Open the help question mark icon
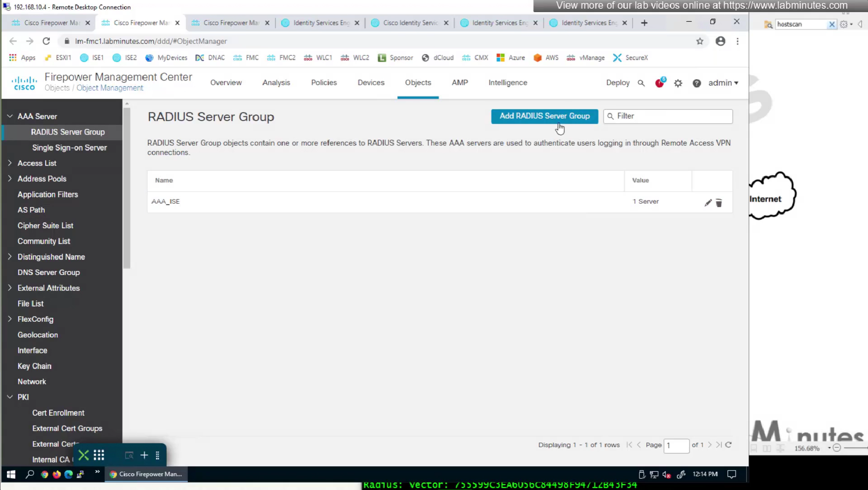The height and width of the screenshot is (490, 868). [696, 83]
